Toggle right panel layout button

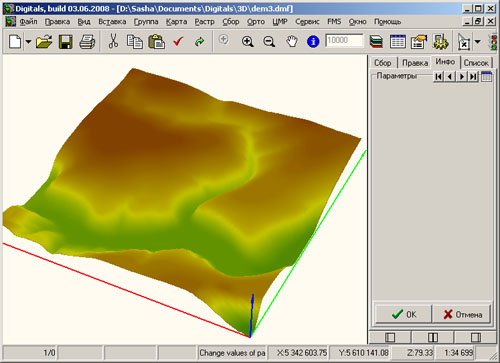(x=475, y=338)
